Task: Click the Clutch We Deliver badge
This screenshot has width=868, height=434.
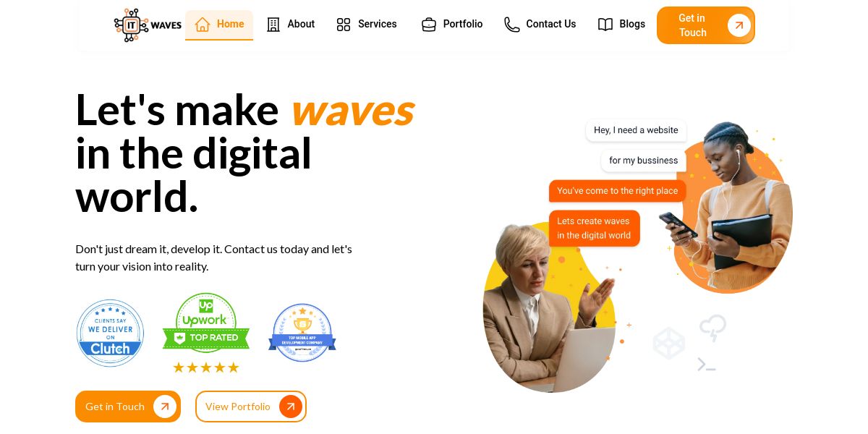Action: point(110,333)
